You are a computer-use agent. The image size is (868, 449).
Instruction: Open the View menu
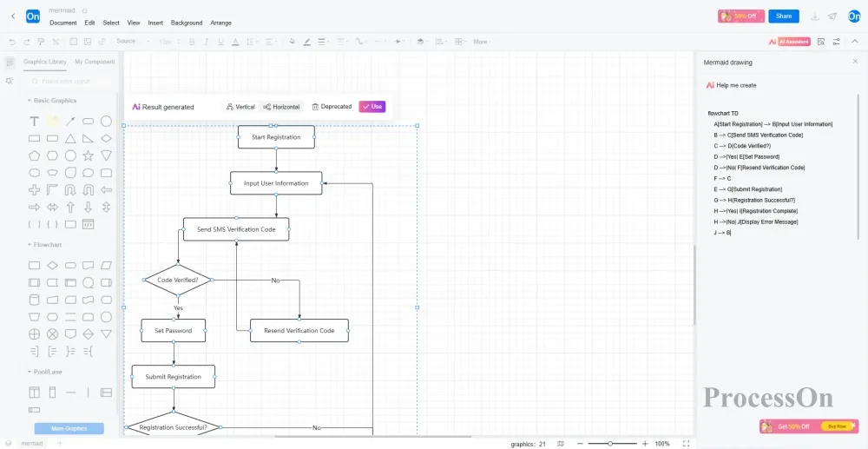134,23
